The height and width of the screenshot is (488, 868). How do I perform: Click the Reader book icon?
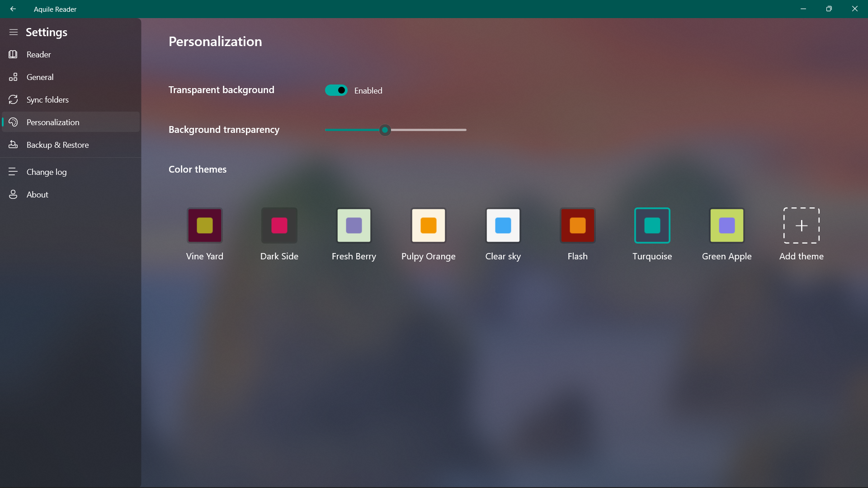point(13,54)
